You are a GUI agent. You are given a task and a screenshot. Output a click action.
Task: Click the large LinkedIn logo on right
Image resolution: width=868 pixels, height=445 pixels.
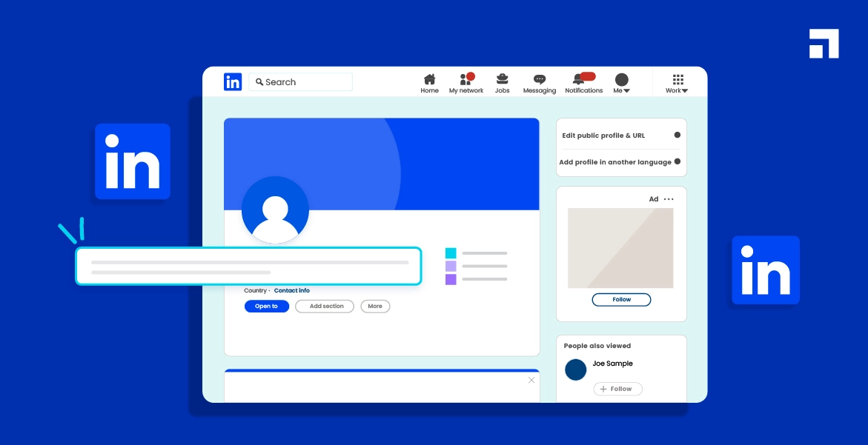point(766,270)
